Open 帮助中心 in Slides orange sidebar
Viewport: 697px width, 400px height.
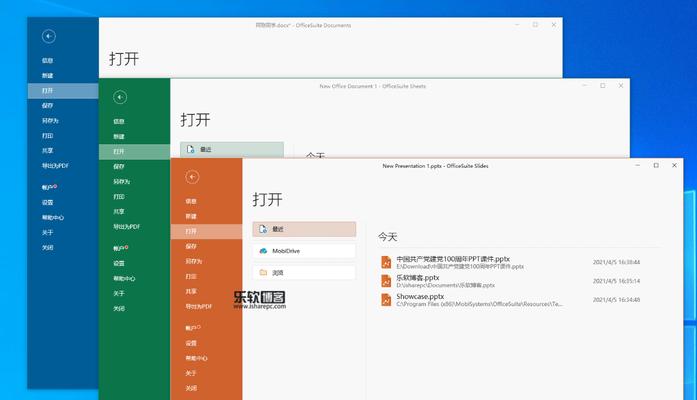pos(196,358)
